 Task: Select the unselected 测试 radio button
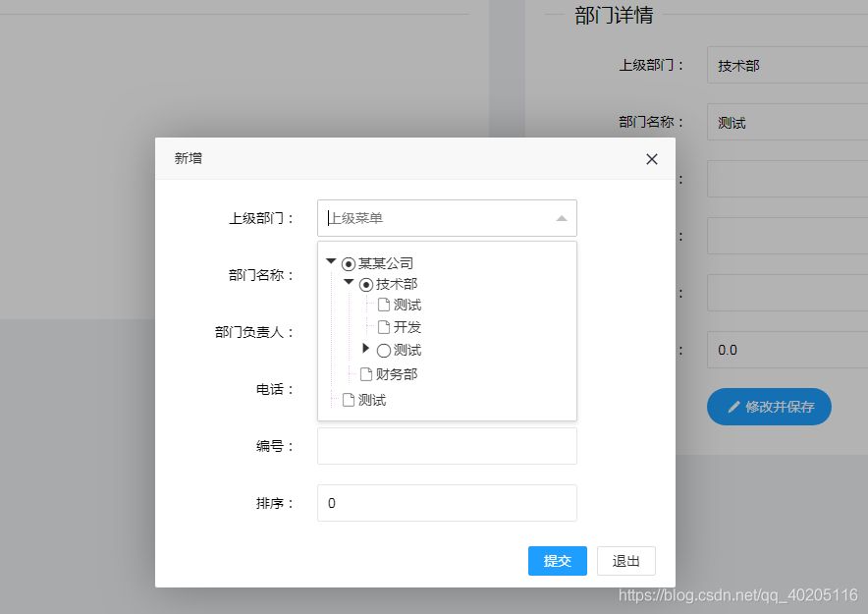click(x=382, y=350)
